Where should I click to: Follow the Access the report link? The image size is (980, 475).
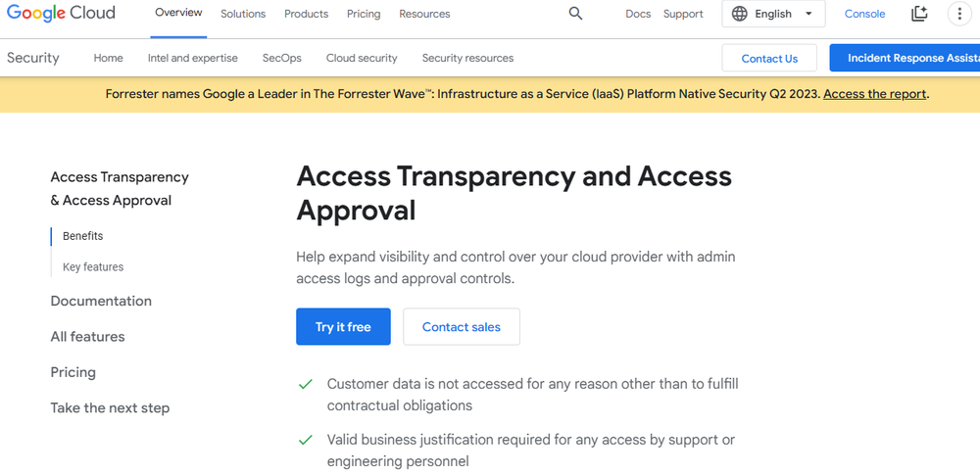pyautogui.click(x=874, y=94)
